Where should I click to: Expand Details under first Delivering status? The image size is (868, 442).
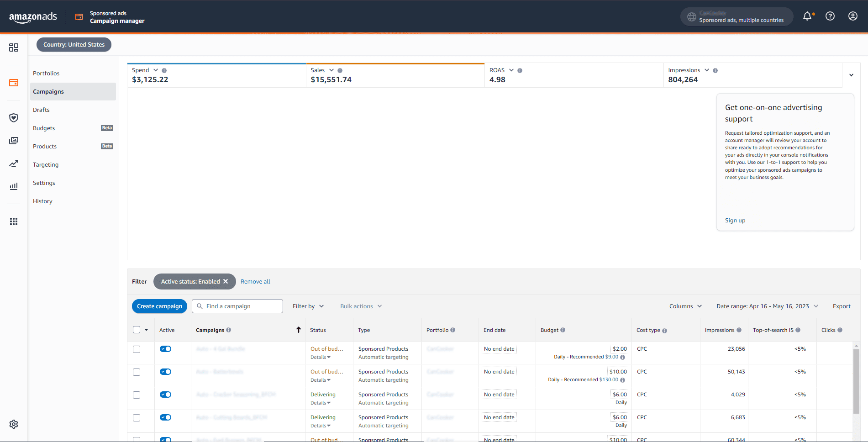pos(321,403)
